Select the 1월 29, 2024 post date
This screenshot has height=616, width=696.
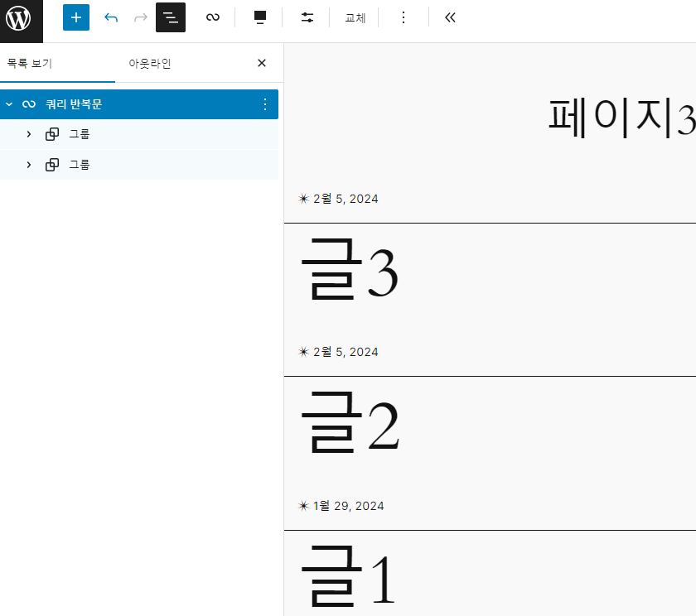pyautogui.click(x=348, y=506)
